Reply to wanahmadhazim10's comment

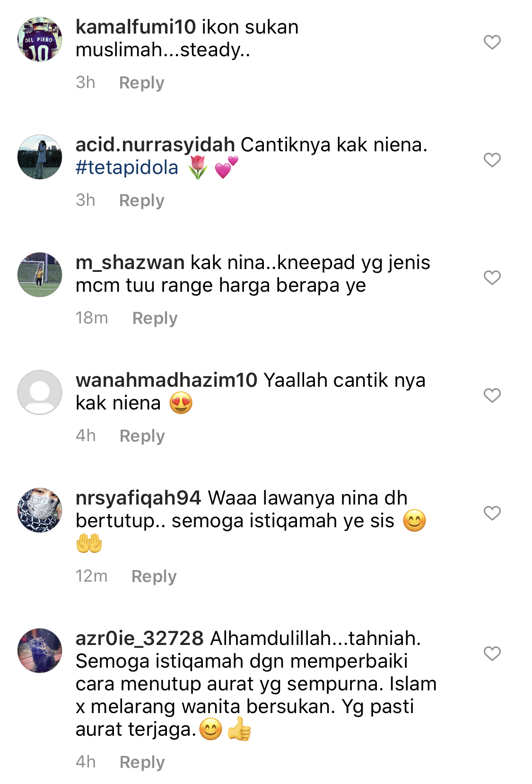142,436
